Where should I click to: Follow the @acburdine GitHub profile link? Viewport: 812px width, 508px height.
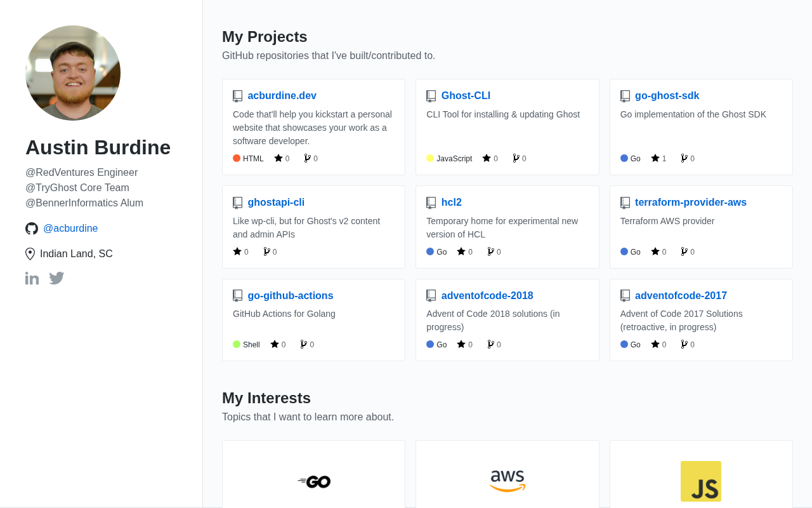[x=70, y=229]
